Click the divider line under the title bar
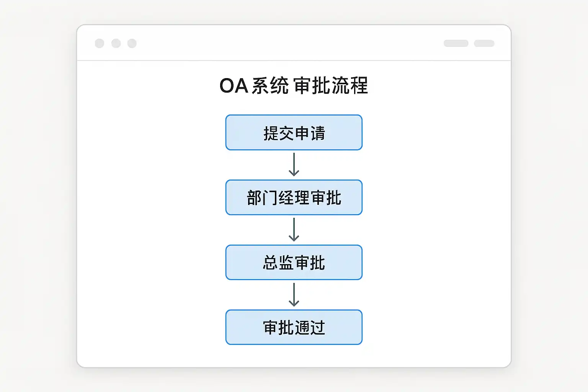This screenshot has height=392, width=588. coord(294,60)
